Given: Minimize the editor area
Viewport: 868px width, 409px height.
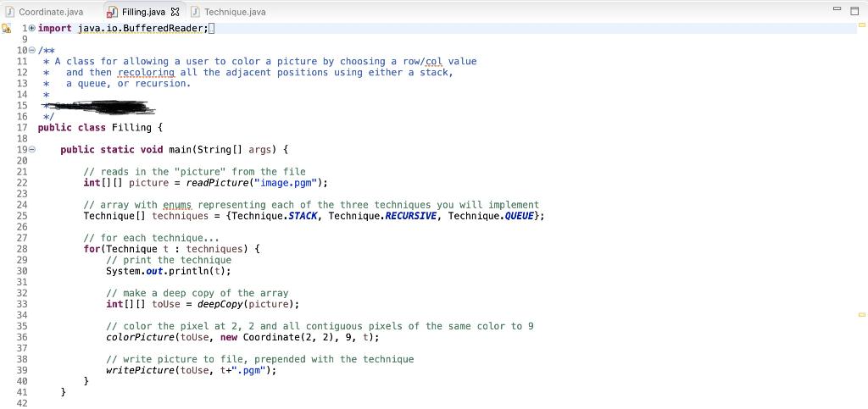Looking at the screenshot, I should pyautogui.click(x=837, y=10).
